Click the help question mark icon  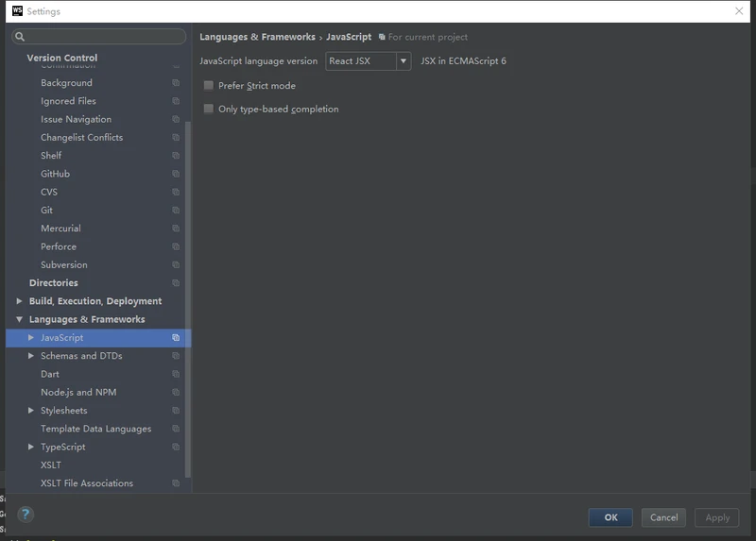[26, 515]
